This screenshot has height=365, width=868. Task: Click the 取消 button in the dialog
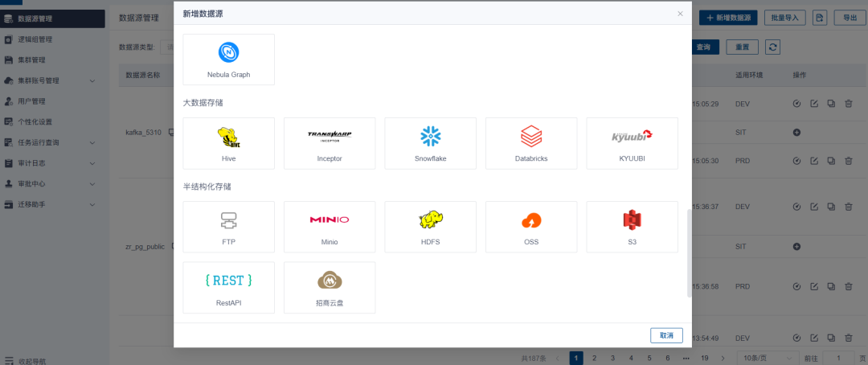tap(666, 335)
